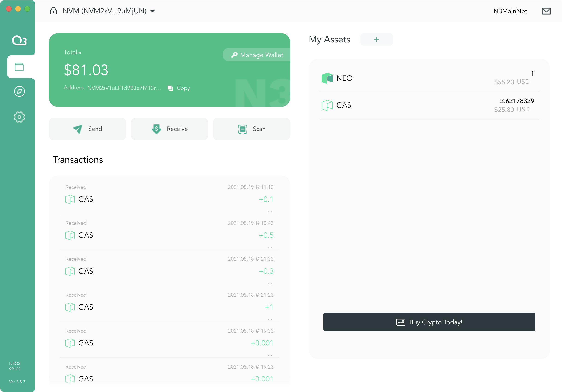
Task: Expand details of the +0.5 GAS transaction
Action: click(270, 247)
